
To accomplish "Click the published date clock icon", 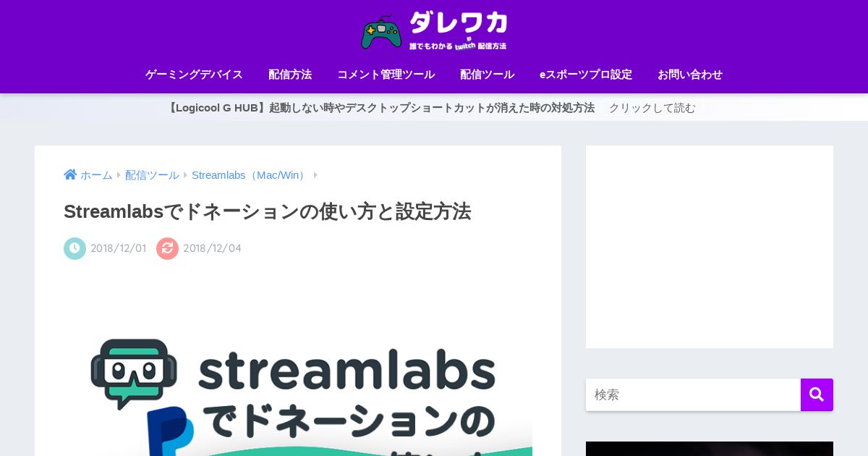I will pos(75,248).
